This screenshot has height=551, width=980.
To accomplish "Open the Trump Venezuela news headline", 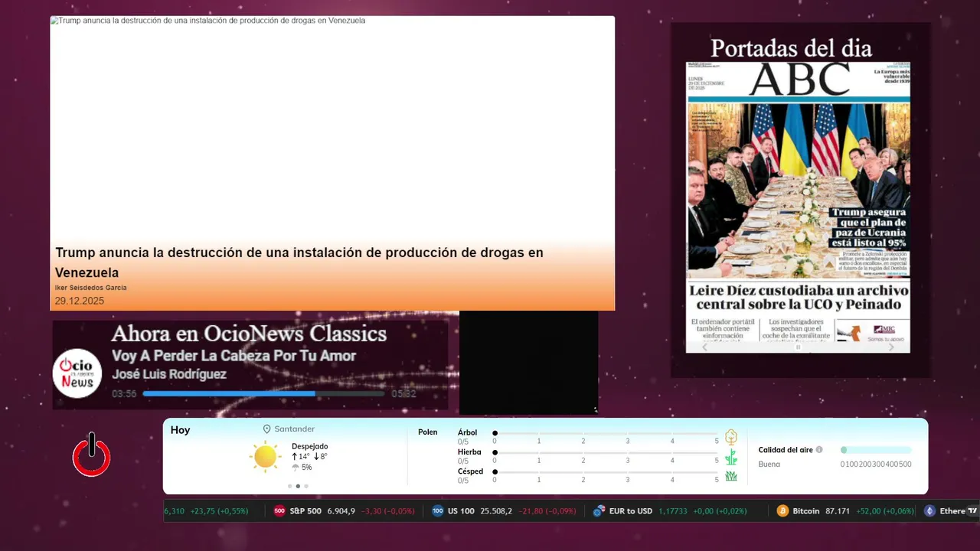I will pos(299,262).
